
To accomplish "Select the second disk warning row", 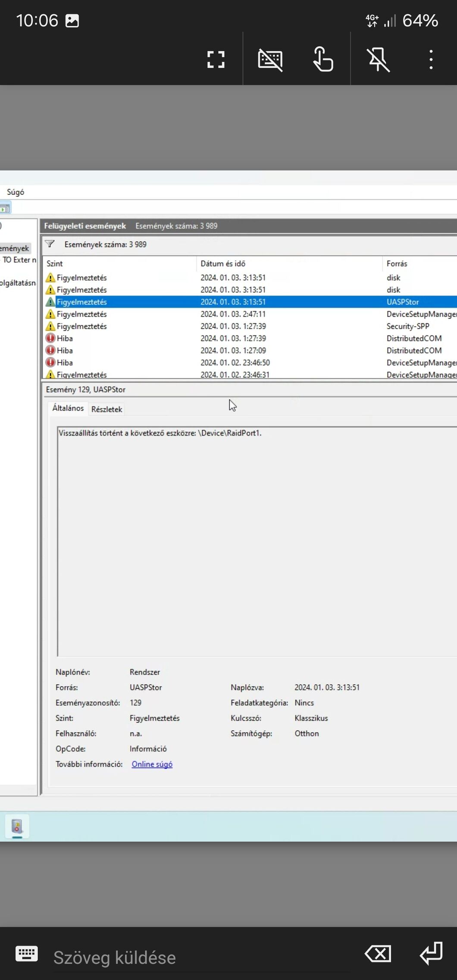I will tap(250, 290).
